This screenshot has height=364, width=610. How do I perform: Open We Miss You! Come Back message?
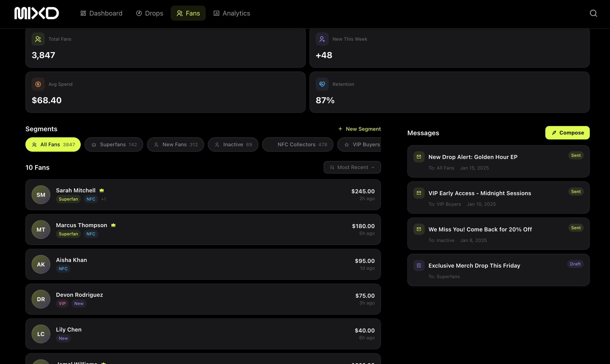(498, 234)
